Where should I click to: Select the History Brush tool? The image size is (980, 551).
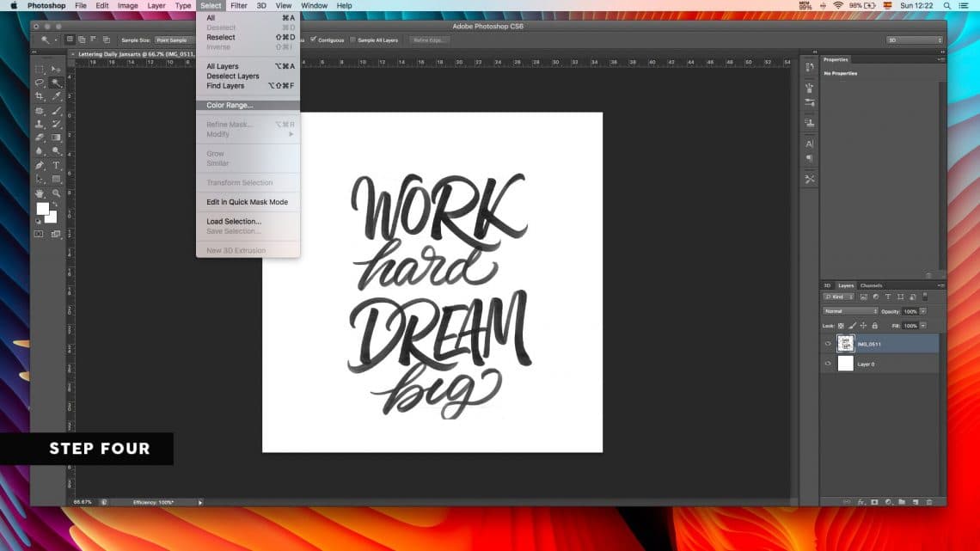pos(56,125)
